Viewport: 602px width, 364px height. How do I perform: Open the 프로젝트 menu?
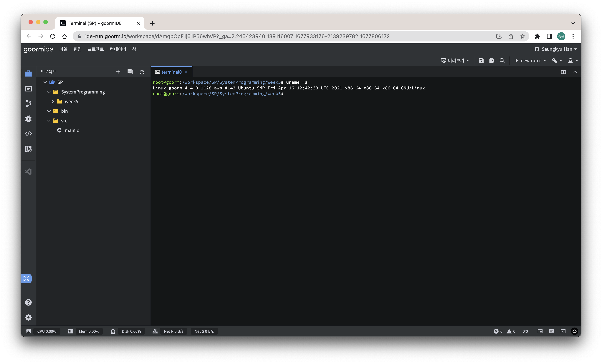click(x=95, y=49)
